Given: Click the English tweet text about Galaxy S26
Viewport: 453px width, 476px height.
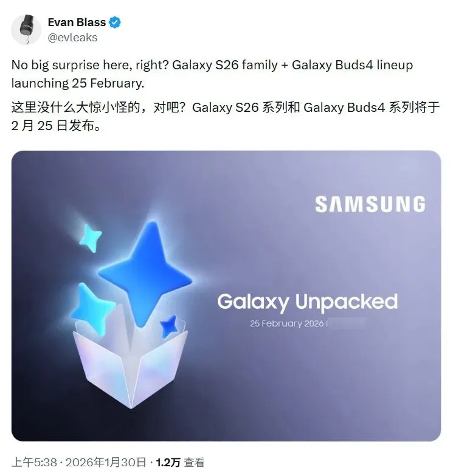Looking at the screenshot, I should point(212,74).
